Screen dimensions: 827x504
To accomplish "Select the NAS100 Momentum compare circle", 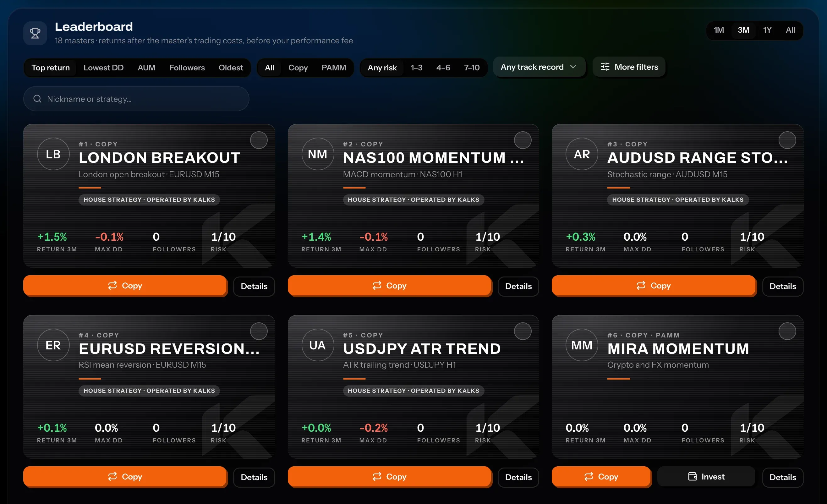I will click(x=523, y=140).
